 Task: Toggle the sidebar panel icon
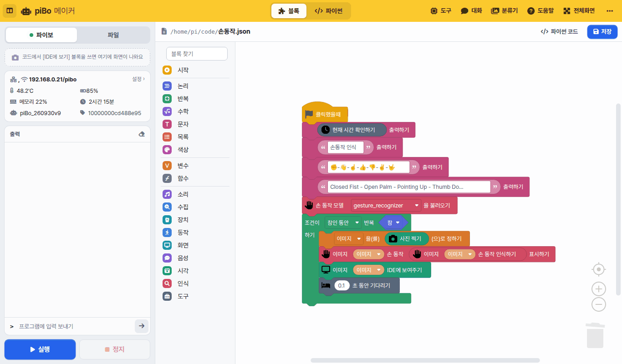coord(10,10)
